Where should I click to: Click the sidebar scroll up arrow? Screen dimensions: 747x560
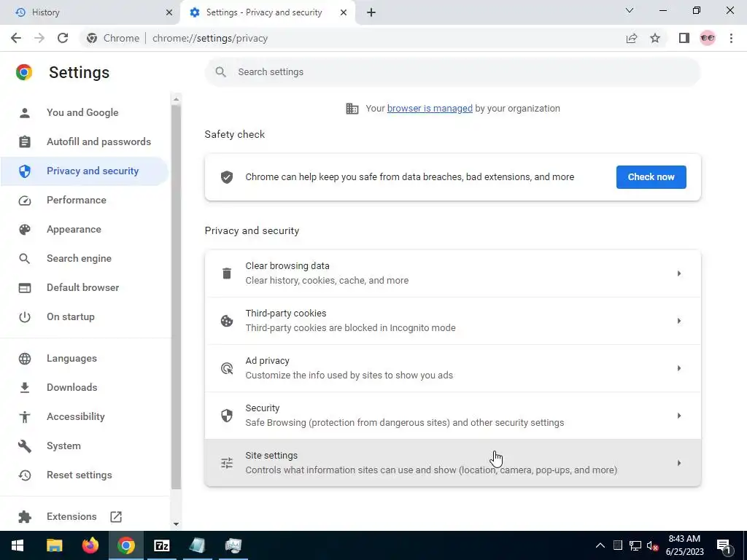pos(176,99)
